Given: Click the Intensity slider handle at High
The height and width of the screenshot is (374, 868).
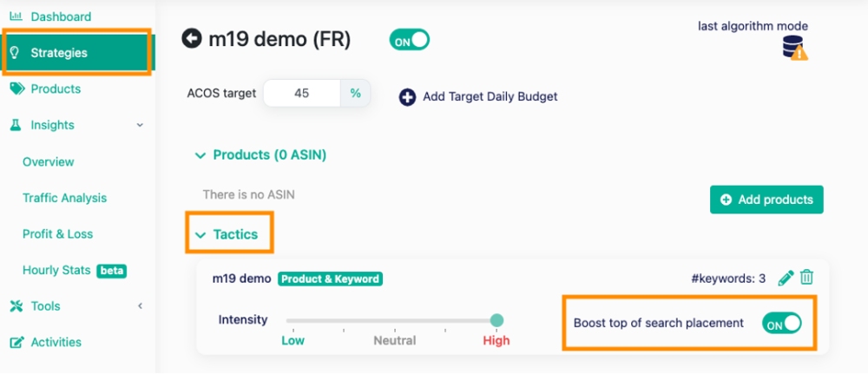Looking at the screenshot, I should click(x=496, y=320).
